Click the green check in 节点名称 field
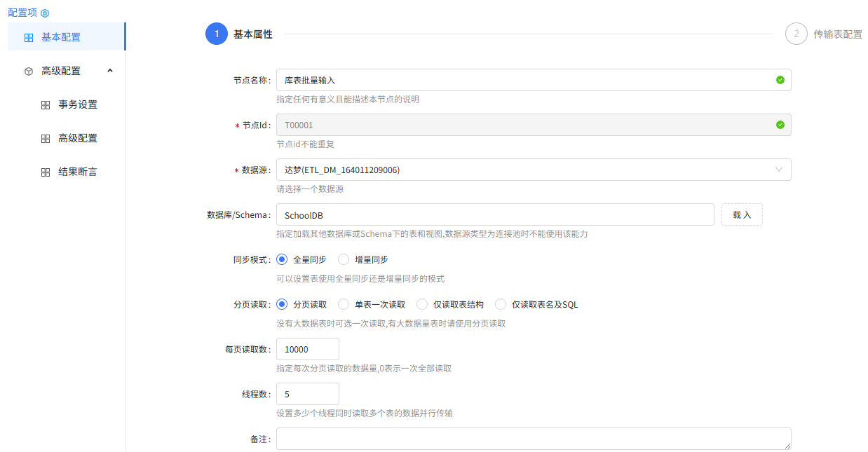The width and height of the screenshot is (868, 452). point(780,80)
